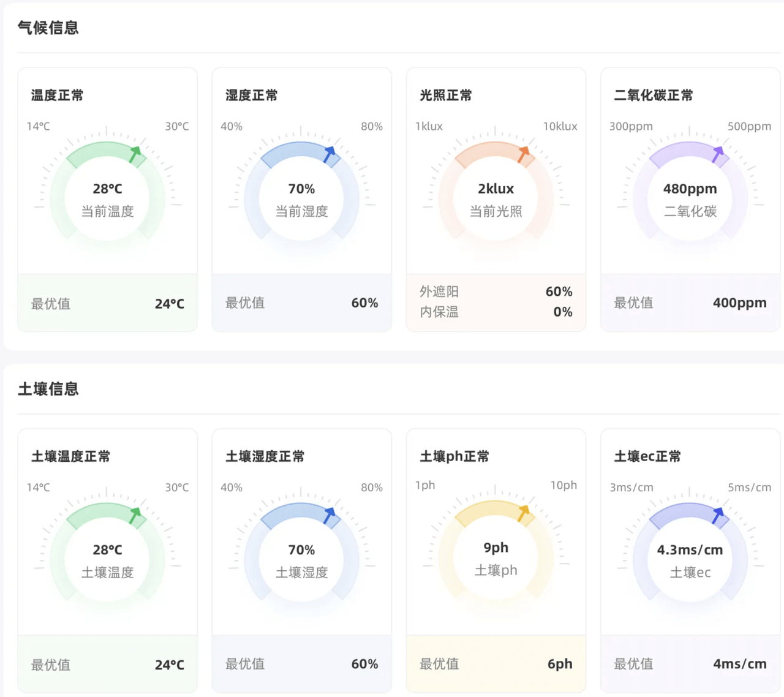The image size is (784, 697).
Task: Click the 300ppm minimum scale label
Action: coord(631,127)
